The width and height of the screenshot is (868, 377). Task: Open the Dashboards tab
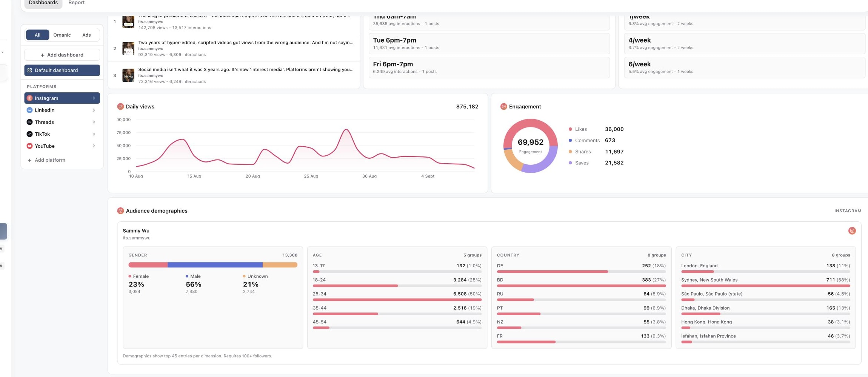pyautogui.click(x=43, y=3)
